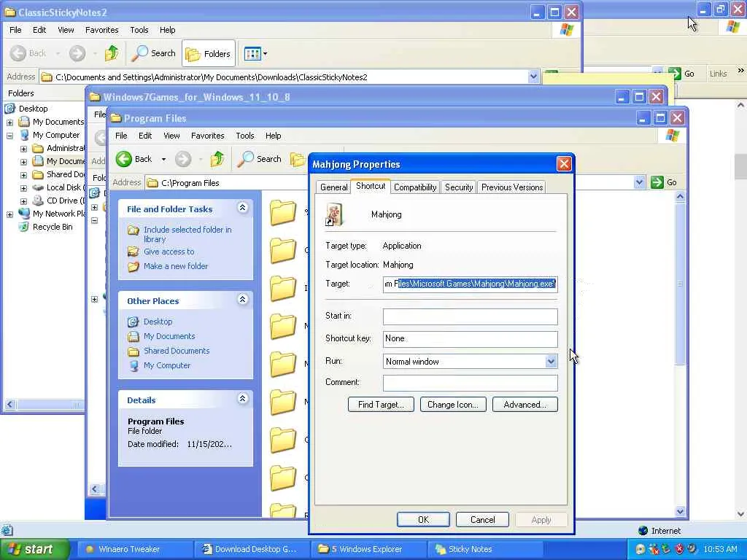Select Desktop in Folders tree
Image resolution: width=747 pixels, height=560 pixels.
34,109
